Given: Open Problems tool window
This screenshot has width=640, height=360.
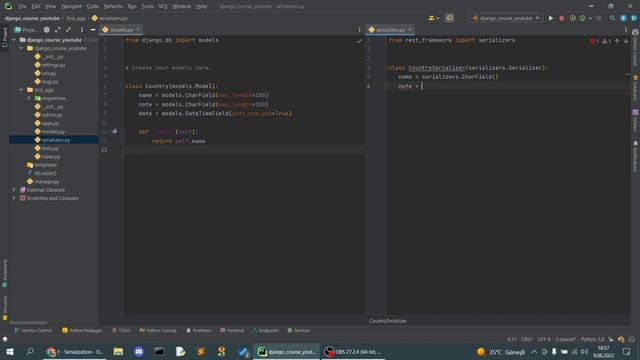Looking at the screenshot, I should pos(199,331).
